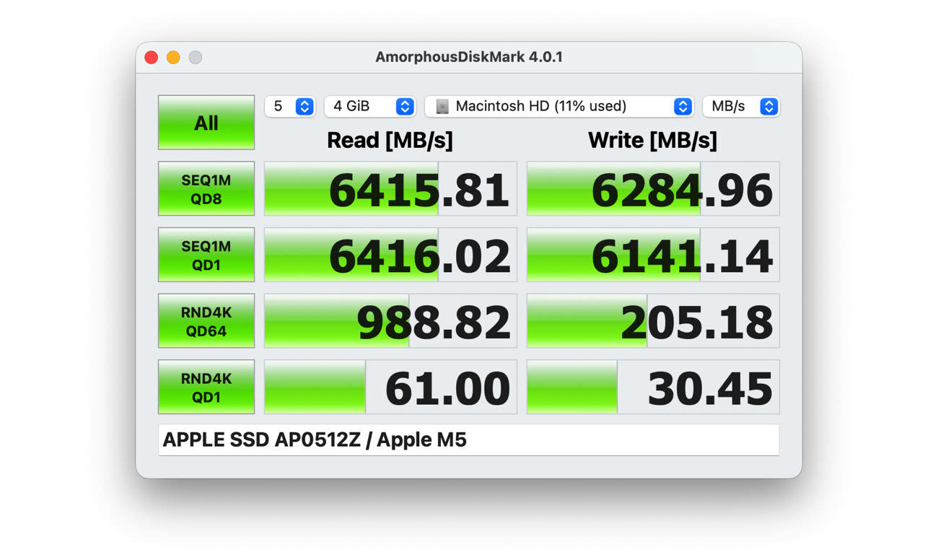Run the RND4K QD1 benchmark
This screenshot has width=938, height=560.
click(206, 388)
